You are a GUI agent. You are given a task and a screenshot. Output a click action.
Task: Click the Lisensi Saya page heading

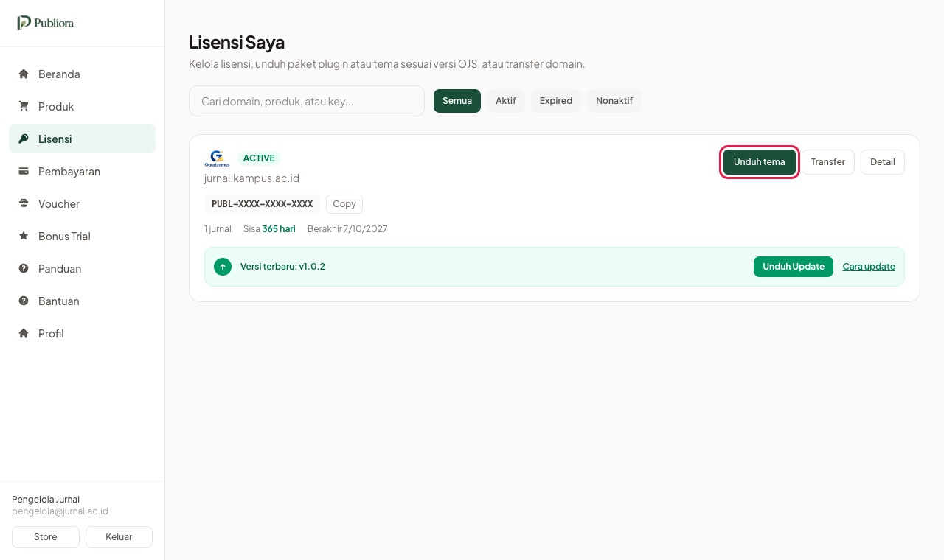click(x=237, y=42)
